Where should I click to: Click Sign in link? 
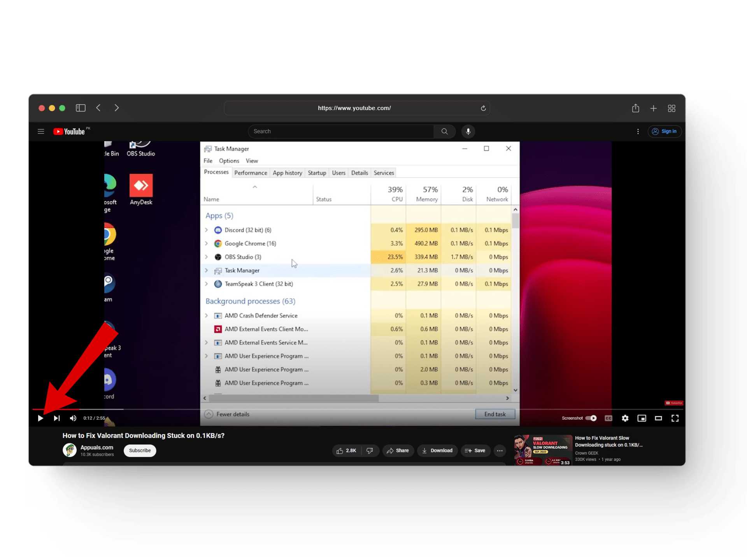coord(665,131)
